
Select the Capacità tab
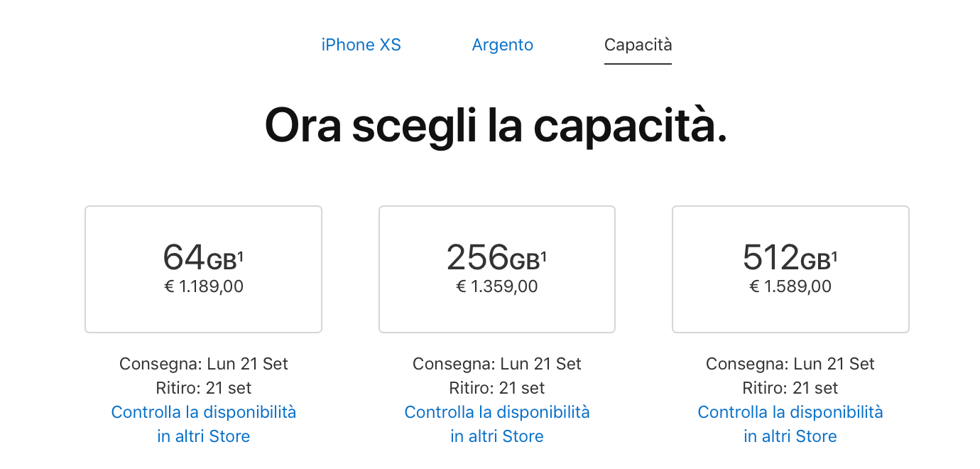(638, 45)
